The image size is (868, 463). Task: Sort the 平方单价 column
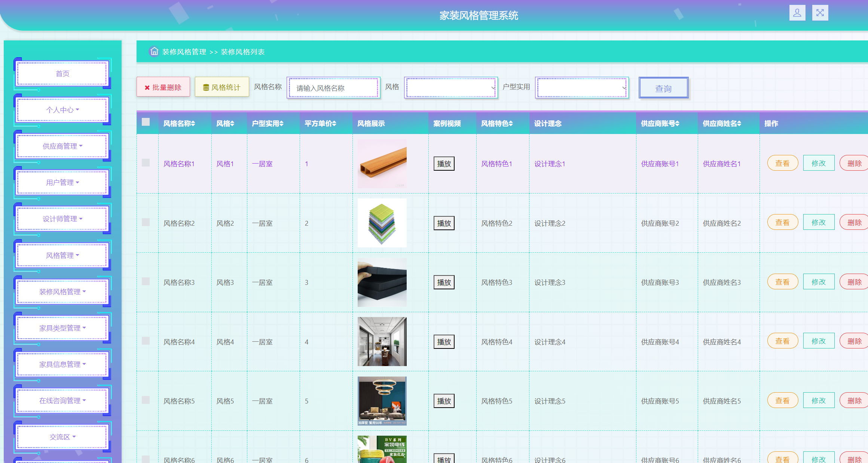click(x=334, y=123)
